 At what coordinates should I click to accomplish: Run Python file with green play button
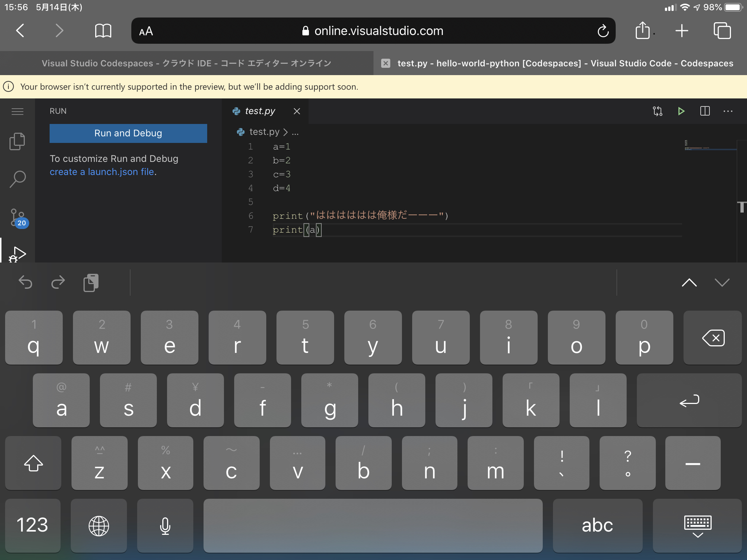tap(681, 111)
